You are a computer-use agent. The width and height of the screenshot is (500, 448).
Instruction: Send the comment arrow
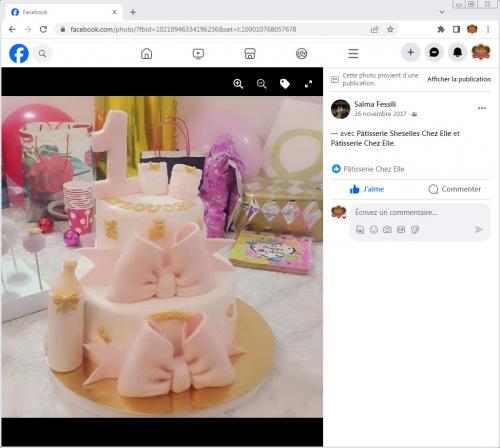pos(479,229)
